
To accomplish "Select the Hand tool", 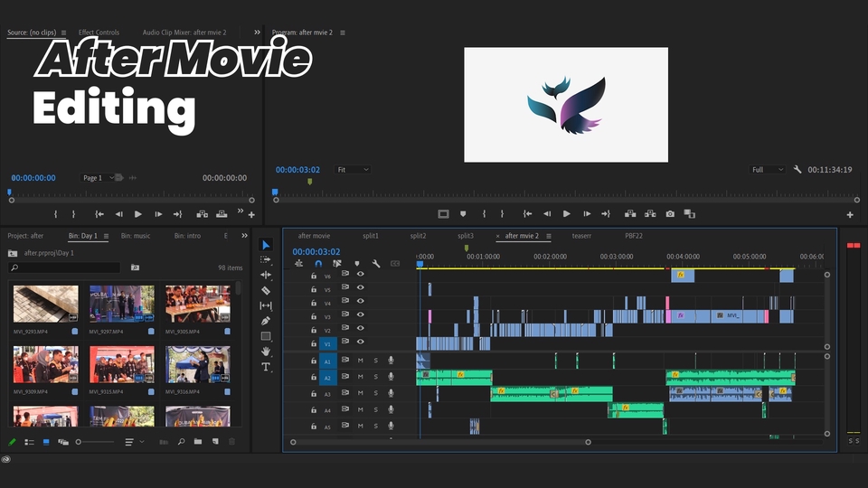I will point(266,352).
